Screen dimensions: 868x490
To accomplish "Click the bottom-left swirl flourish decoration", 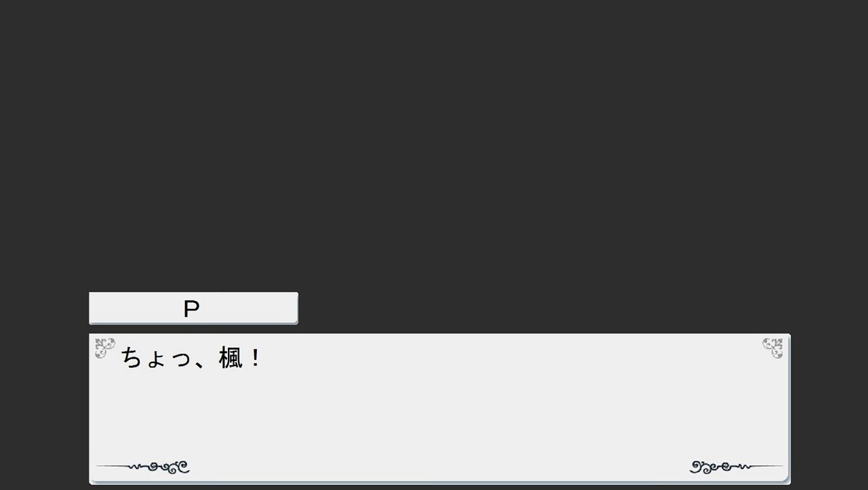I will click(x=142, y=467).
